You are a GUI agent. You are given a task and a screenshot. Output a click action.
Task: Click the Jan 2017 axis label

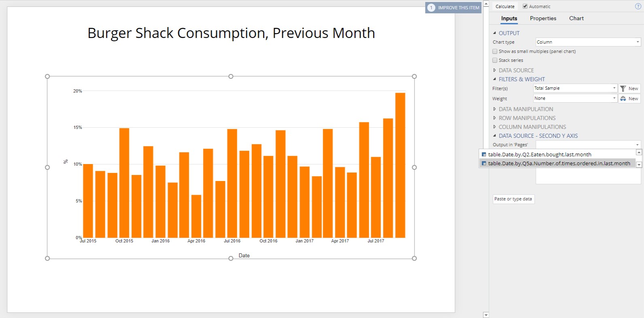(x=304, y=241)
